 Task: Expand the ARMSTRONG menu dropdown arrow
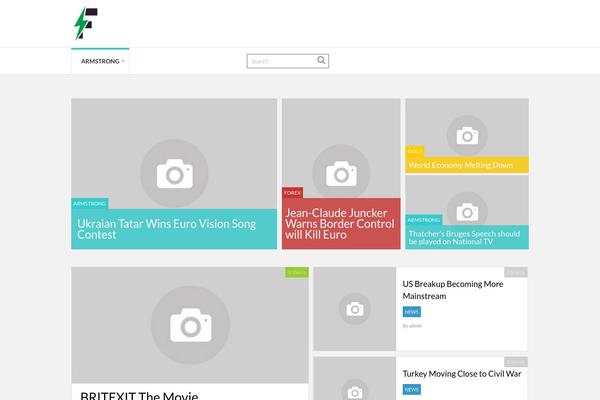123,61
